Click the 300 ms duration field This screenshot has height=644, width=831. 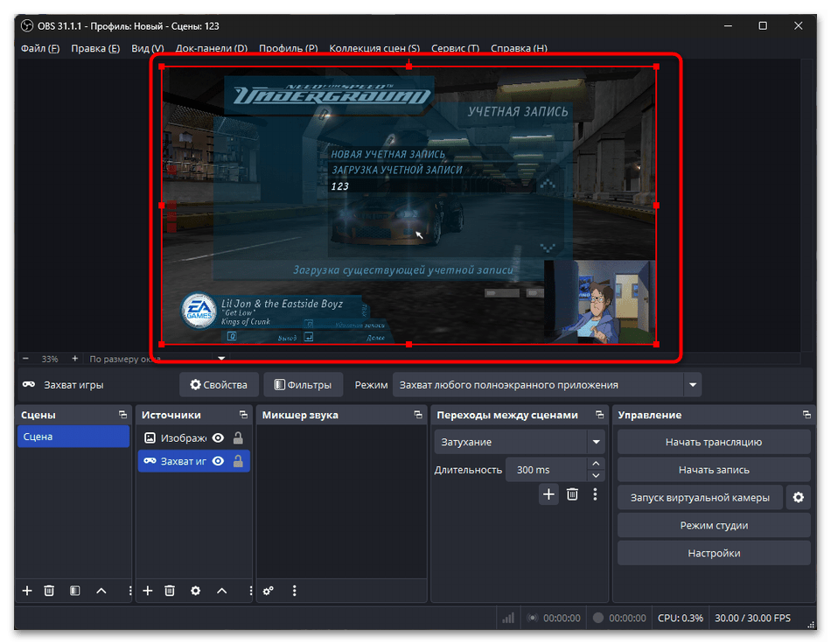(x=547, y=470)
